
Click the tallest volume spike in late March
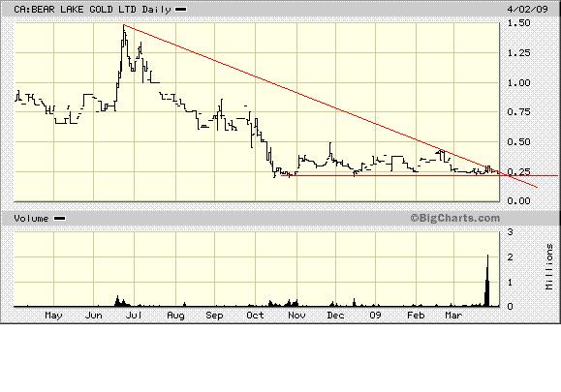[x=487, y=281]
